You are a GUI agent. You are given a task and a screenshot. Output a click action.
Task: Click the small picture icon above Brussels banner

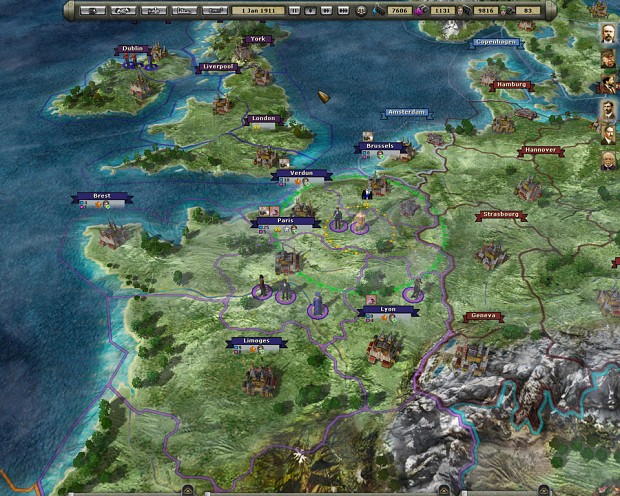click(367, 136)
